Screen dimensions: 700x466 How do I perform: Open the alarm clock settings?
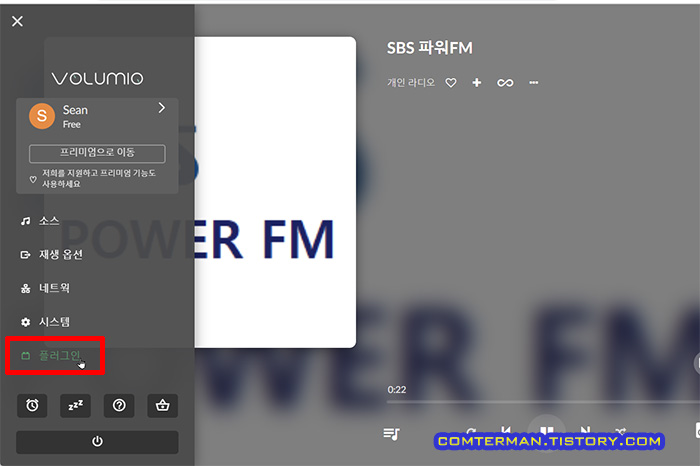click(x=32, y=405)
